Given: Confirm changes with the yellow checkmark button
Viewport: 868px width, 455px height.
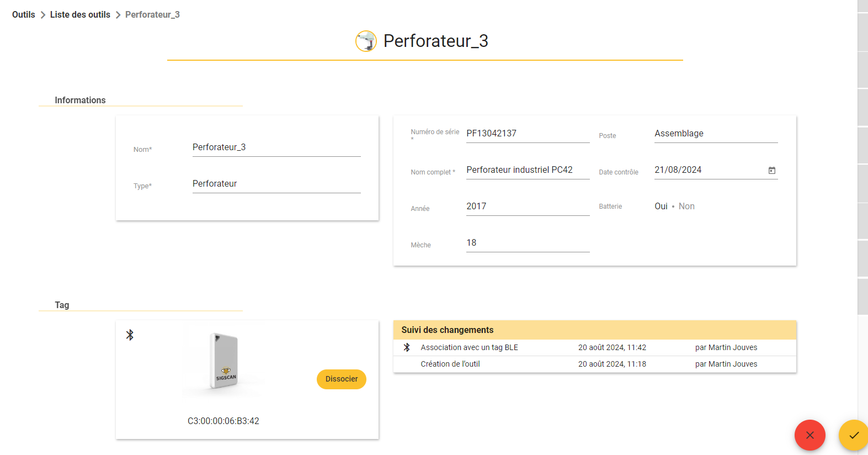Looking at the screenshot, I should (853, 435).
